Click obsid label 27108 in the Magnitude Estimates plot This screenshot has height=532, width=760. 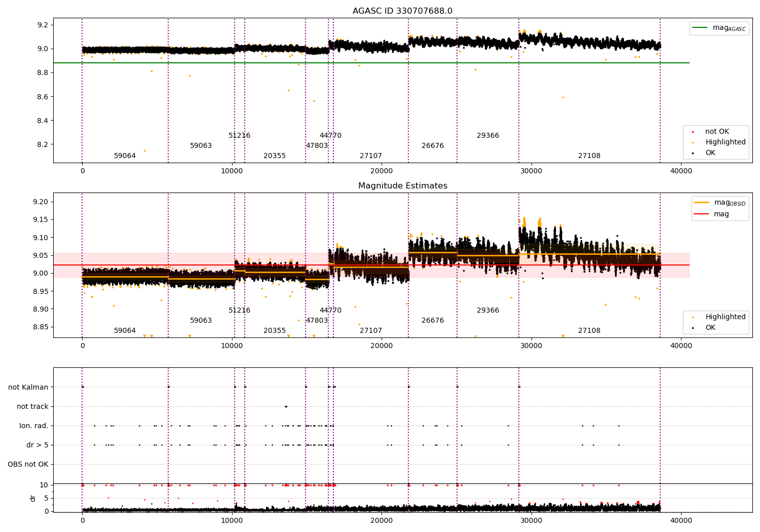(589, 331)
